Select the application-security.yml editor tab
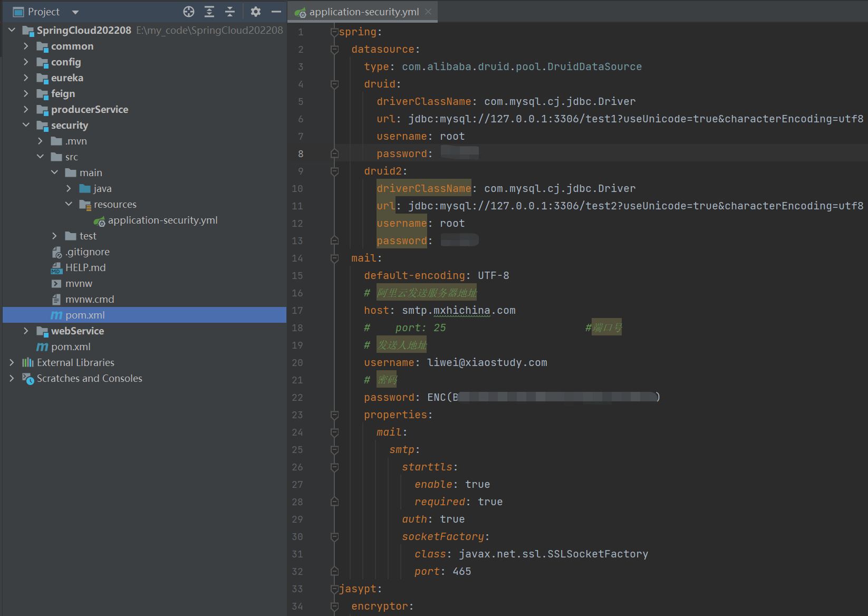 (x=363, y=12)
